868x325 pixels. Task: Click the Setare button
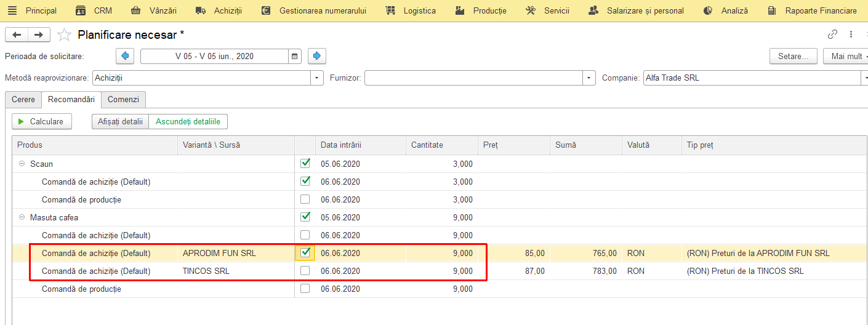794,56
